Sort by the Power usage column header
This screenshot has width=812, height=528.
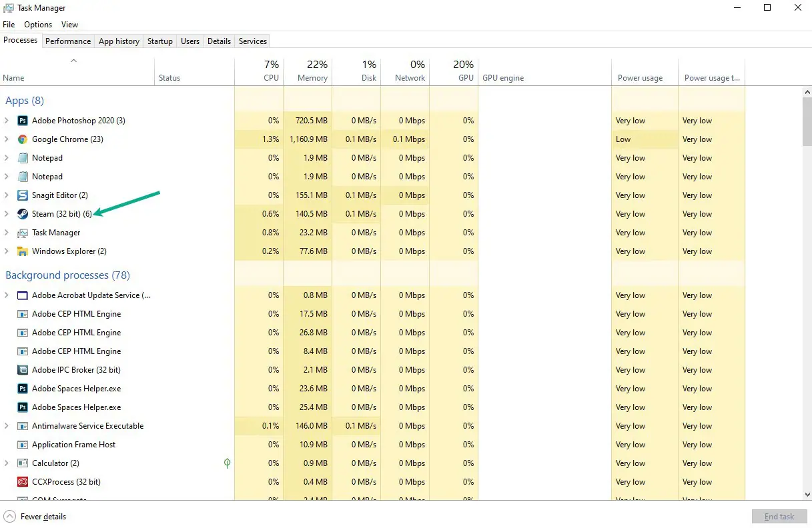click(x=645, y=72)
